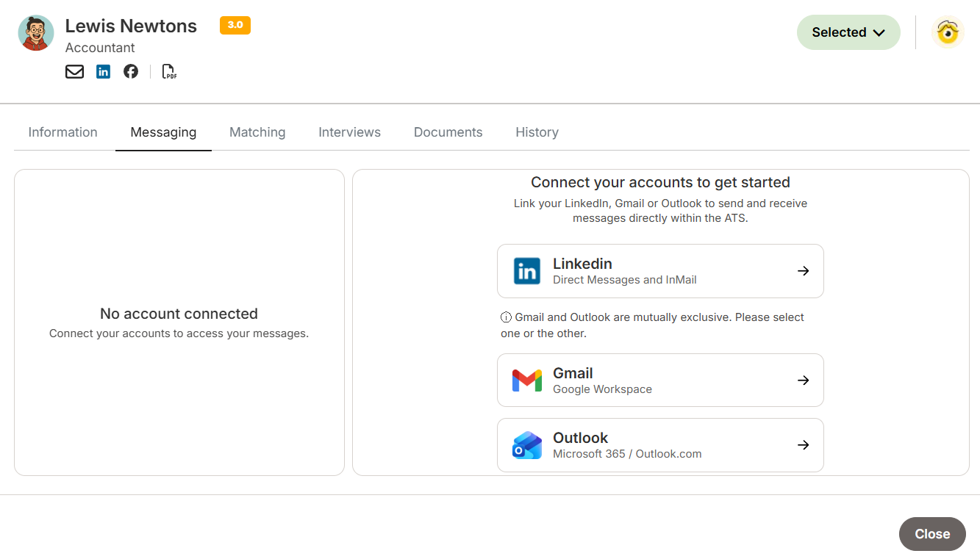Click Lewis Newtons' avatar picture

coord(36,33)
